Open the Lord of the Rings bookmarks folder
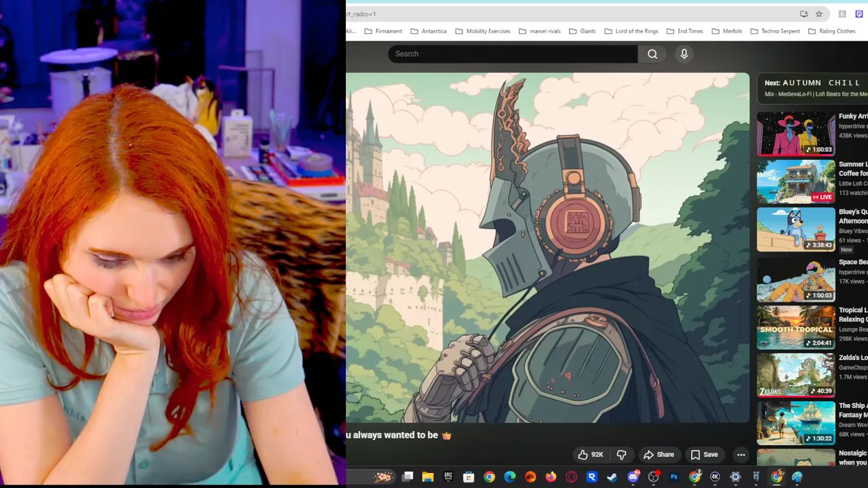Image resolution: width=868 pixels, height=488 pixels. pos(631,31)
